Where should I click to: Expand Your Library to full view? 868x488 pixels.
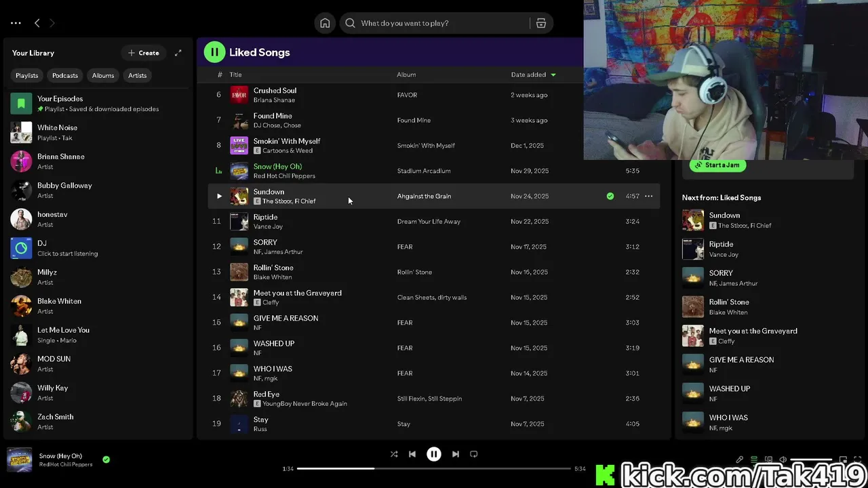point(178,53)
